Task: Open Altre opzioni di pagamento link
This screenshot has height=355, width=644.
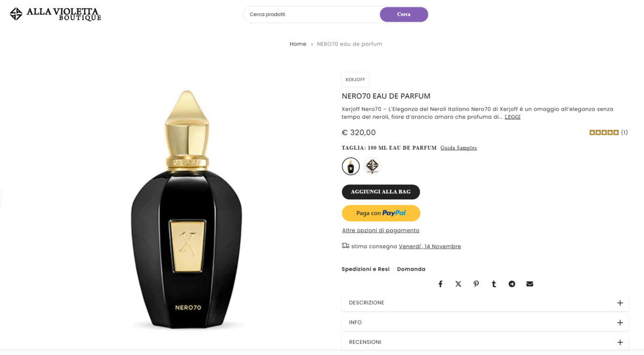Action: pyautogui.click(x=380, y=230)
